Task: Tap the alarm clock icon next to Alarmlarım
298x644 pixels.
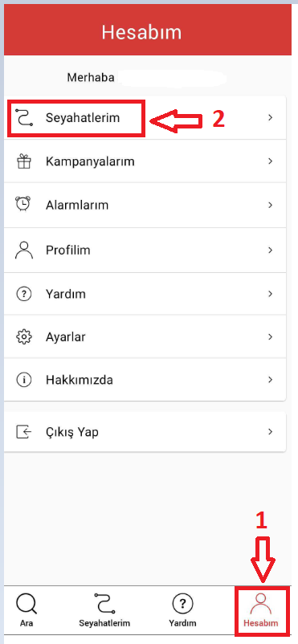Action: click(23, 204)
